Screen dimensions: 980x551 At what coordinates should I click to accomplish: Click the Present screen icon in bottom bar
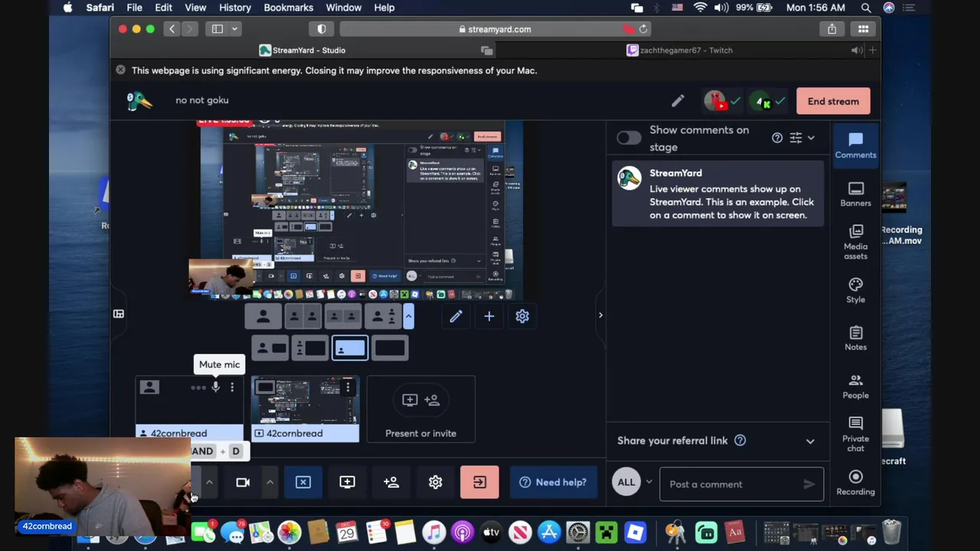347,482
